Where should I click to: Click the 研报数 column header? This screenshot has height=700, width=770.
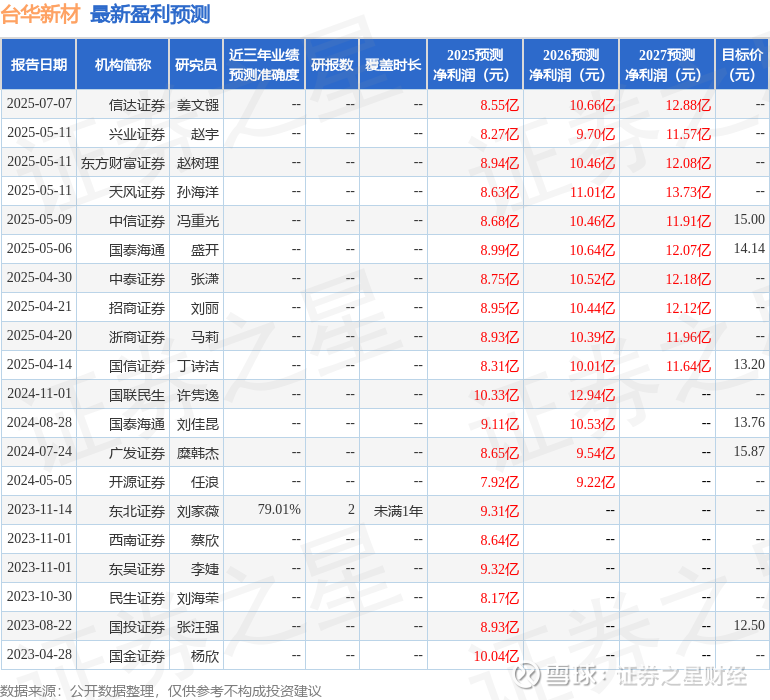point(332,64)
